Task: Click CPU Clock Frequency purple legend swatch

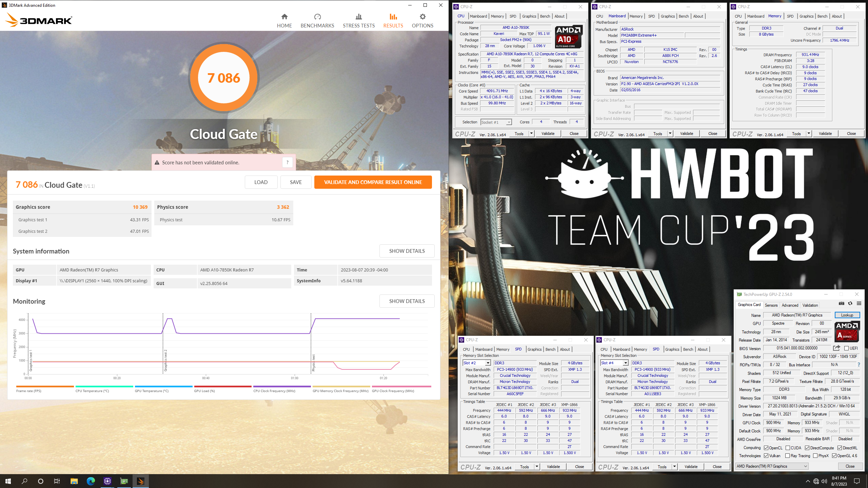Action: tap(282, 386)
